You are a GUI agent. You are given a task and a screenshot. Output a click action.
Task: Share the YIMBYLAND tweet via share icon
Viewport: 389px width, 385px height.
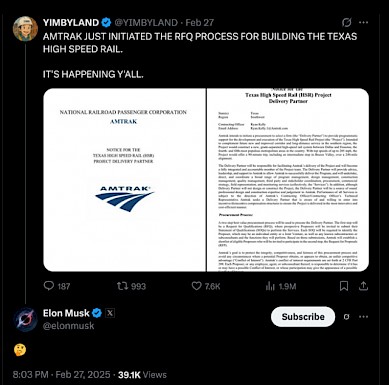tap(363, 286)
